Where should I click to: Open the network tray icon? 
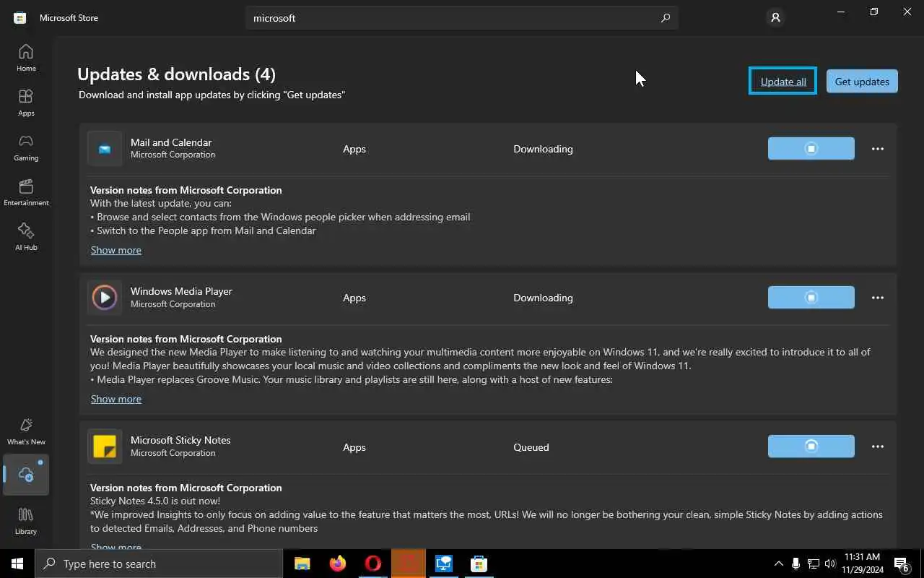(x=813, y=564)
